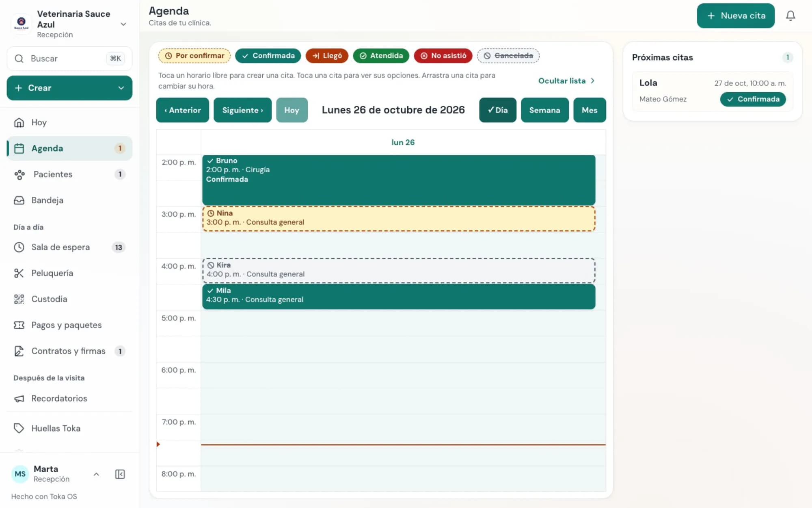Switch to Día view
812x508 pixels.
click(498, 110)
